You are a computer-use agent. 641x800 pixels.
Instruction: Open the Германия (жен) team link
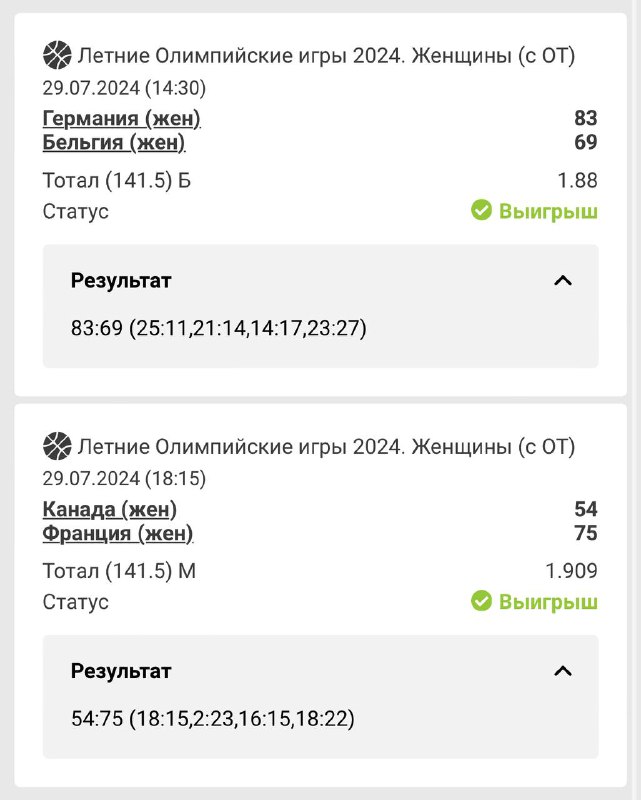[x=121, y=119]
